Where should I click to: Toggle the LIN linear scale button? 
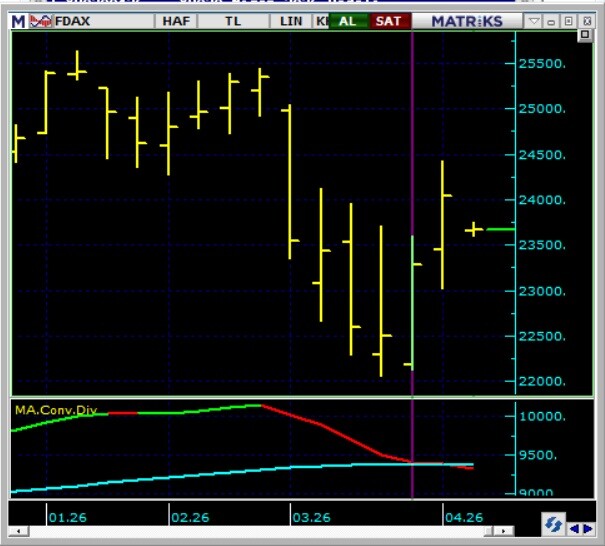point(290,20)
